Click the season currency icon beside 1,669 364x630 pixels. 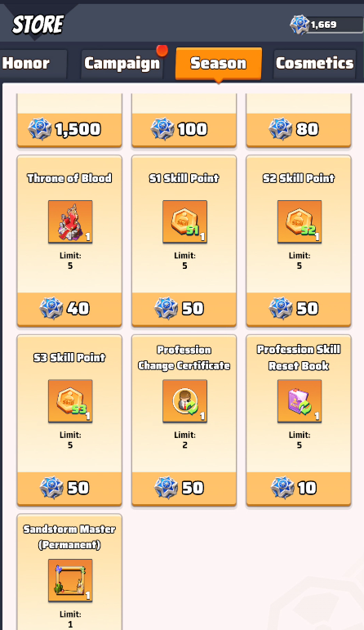coord(300,25)
